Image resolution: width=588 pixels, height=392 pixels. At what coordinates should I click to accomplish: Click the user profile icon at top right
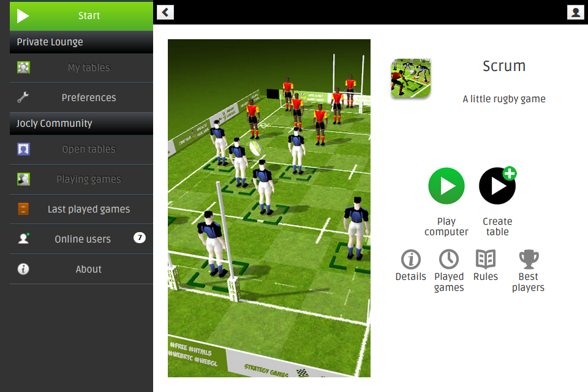[575, 12]
